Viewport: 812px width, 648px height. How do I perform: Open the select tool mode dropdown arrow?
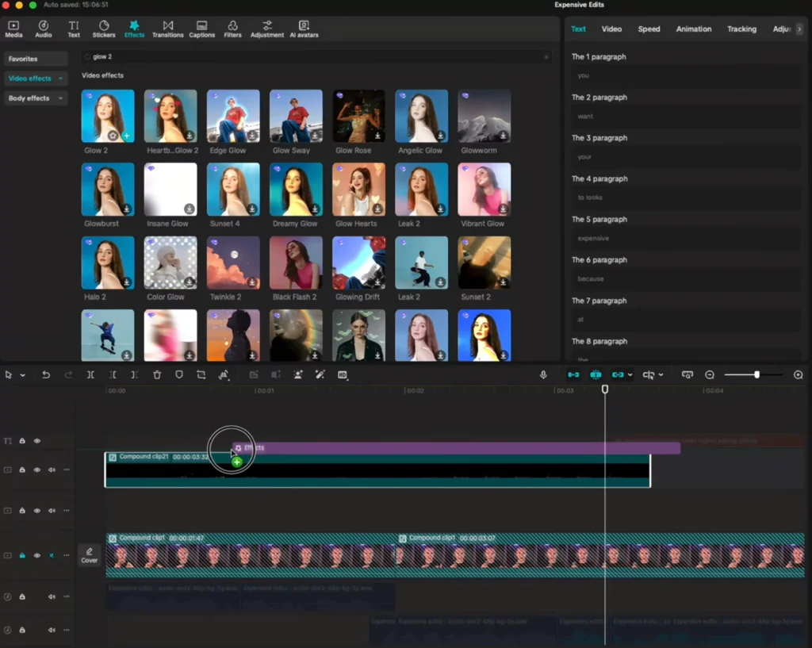[22, 375]
